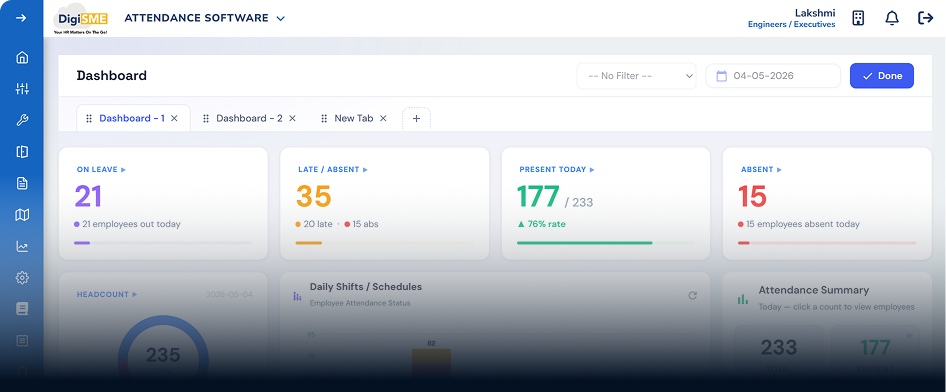The height and width of the screenshot is (392, 946).
Task: Click the date field 04-05-2026
Action: 773,76
